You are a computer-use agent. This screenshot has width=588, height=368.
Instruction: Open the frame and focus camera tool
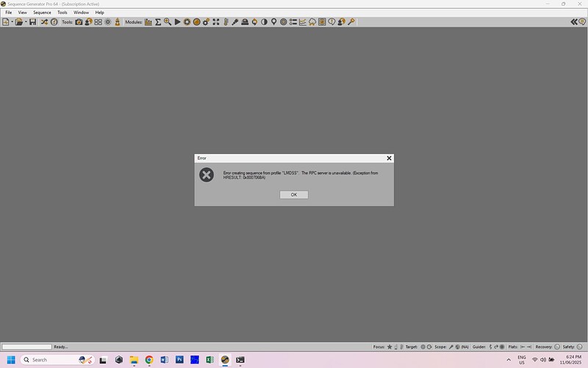(x=79, y=22)
